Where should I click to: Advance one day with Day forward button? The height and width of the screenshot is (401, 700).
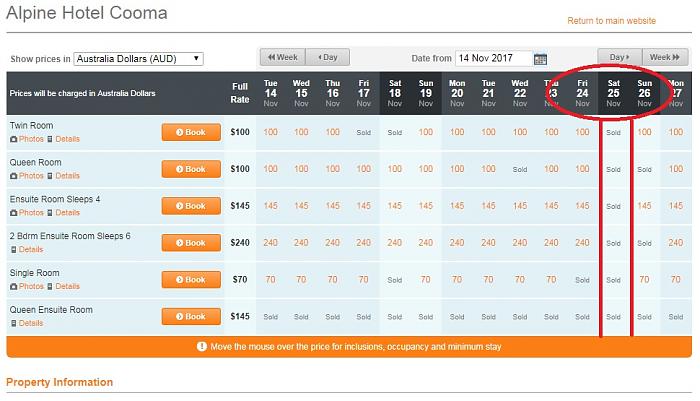coord(620,57)
